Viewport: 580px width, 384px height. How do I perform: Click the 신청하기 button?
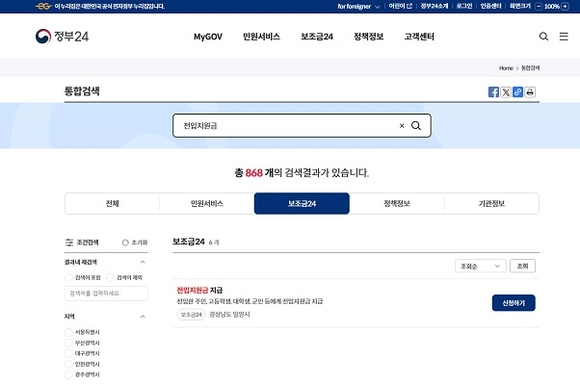(x=513, y=303)
